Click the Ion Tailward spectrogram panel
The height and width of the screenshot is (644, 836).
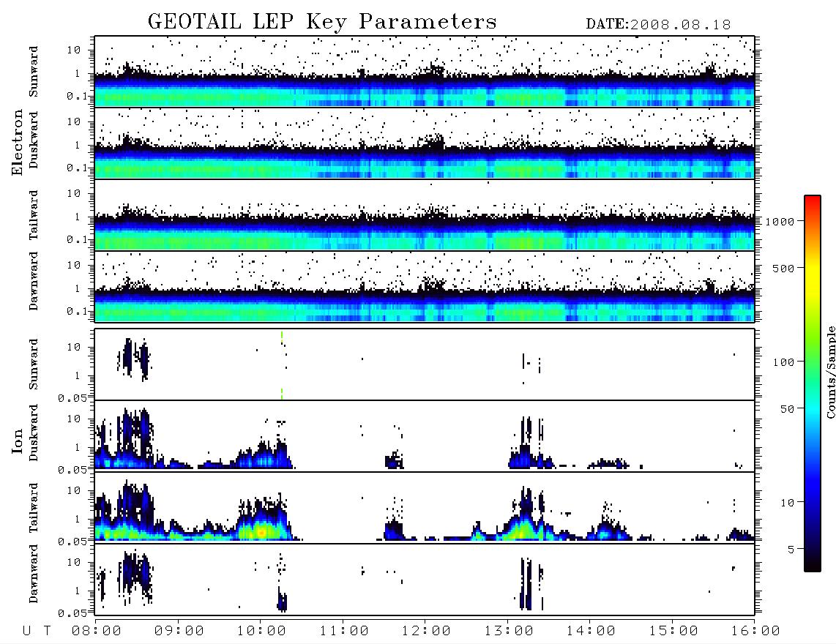pyautogui.click(x=425, y=508)
